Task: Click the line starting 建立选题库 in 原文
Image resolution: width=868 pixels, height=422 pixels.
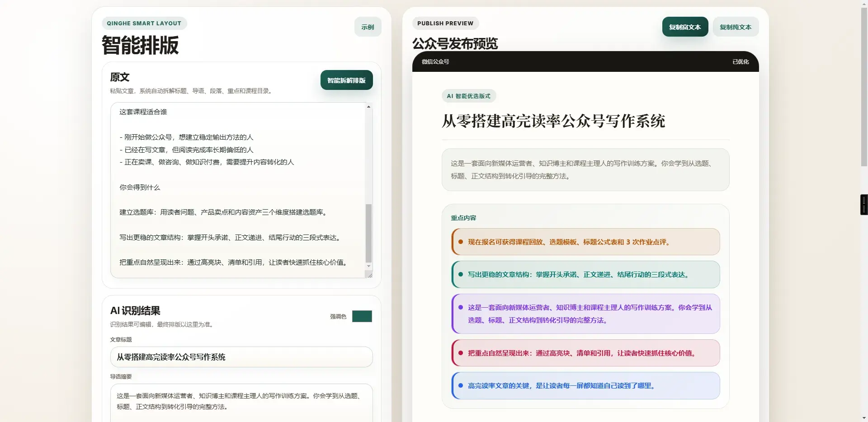Action: 223,212
